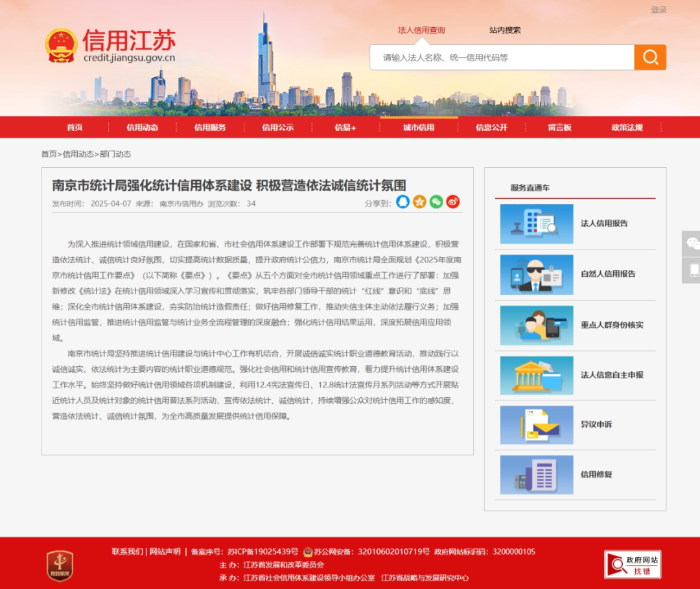This screenshot has height=589, width=700.
Task: Open the floating mobile phone sidebar icon
Action: tap(692, 270)
